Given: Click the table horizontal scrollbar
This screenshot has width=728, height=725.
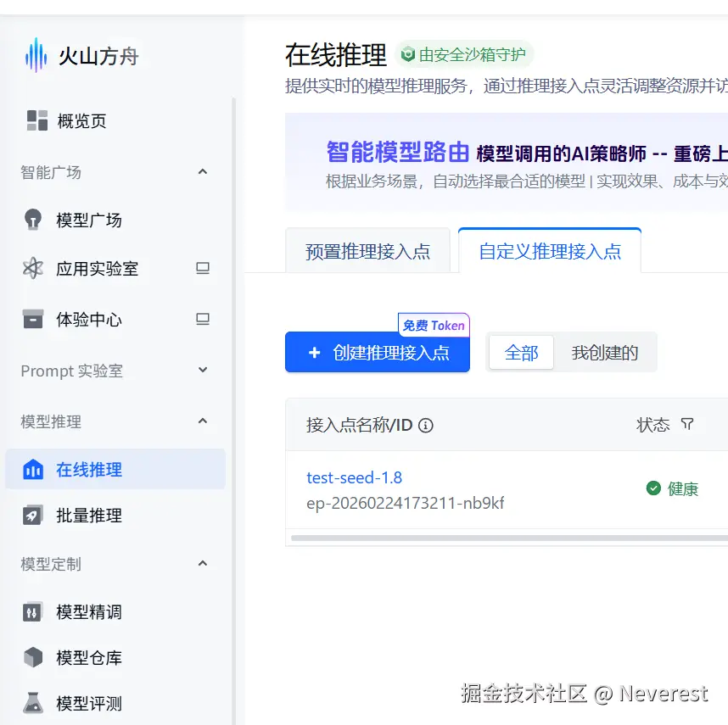Looking at the screenshot, I should click(509, 538).
